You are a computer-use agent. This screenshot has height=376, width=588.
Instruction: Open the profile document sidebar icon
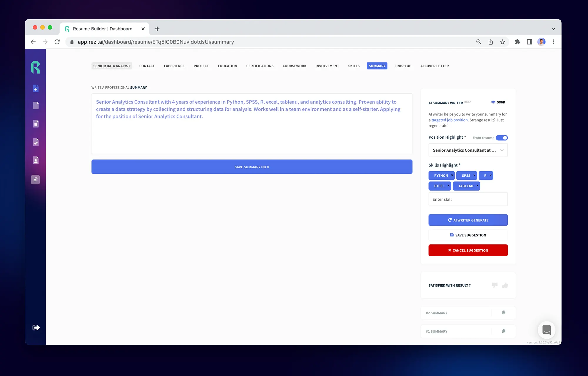click(x=35, y=160)
